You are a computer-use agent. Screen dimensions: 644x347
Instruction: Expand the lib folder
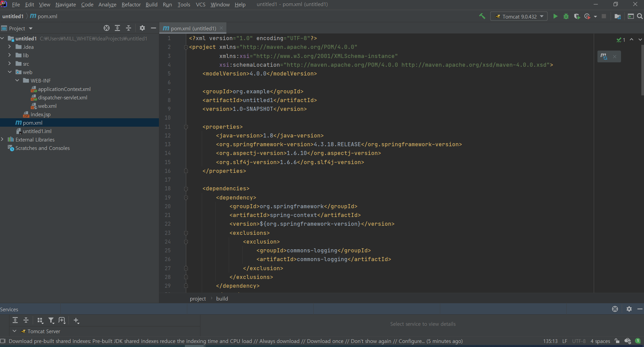pyautogui.click(x=10, y=55)
